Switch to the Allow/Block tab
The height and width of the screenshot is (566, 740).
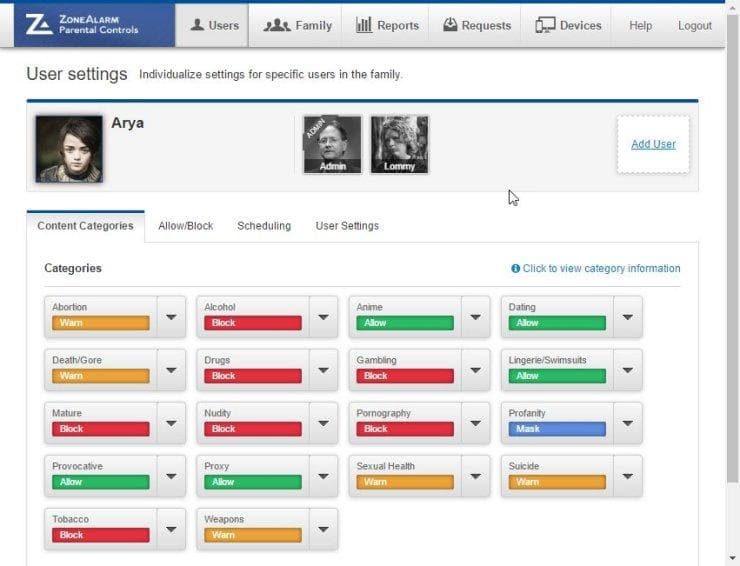(x=185, y=226)
